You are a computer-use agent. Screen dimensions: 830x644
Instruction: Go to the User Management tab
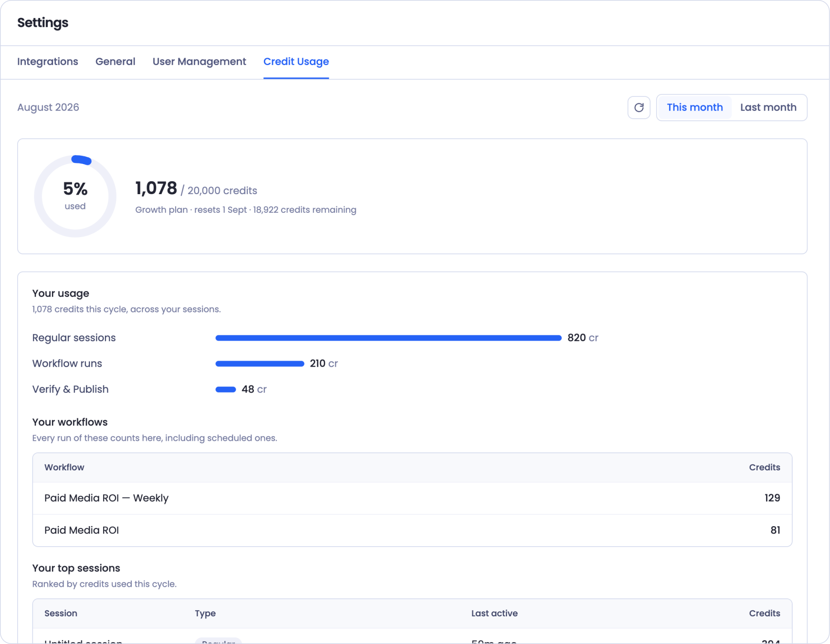click(199, 62)
